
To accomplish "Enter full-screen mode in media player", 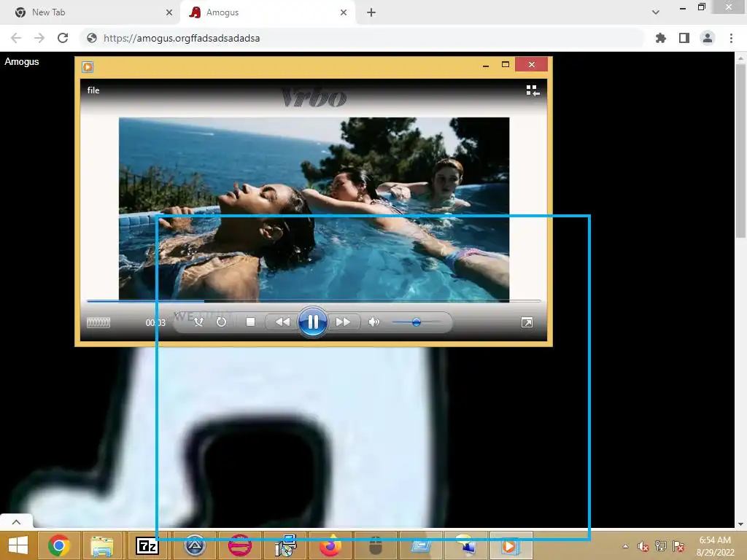I will coord(527,323).
